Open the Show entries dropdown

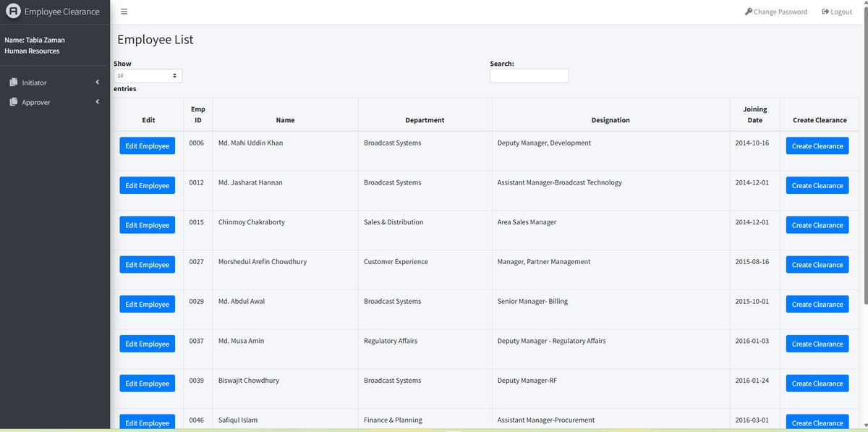tap(148, 75)
